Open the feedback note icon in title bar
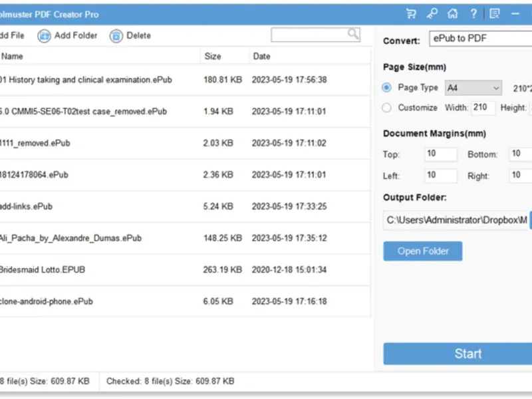The height and width of the screenshot is (399, 532). tap(495, 14)
